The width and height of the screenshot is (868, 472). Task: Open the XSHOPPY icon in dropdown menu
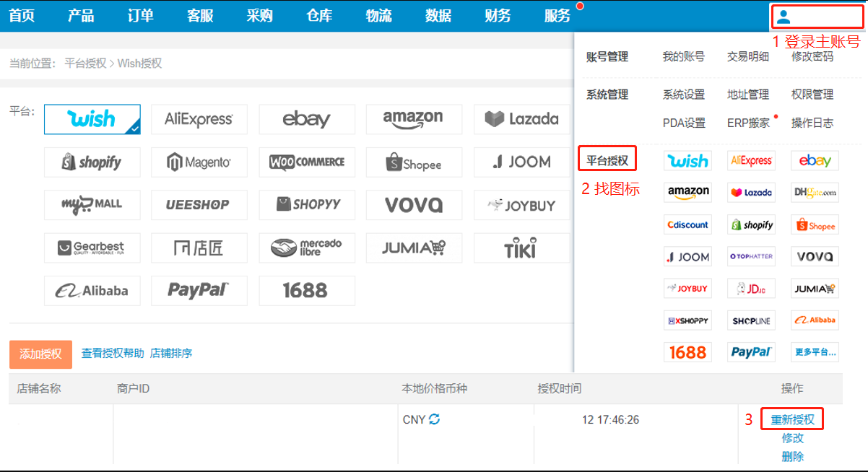[x=687, y=320]
